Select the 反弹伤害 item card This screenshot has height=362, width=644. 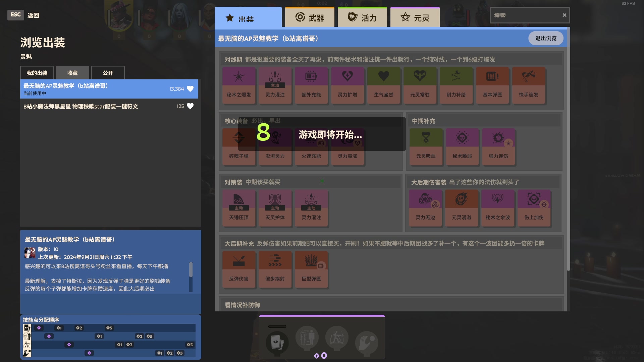[239, 269]
